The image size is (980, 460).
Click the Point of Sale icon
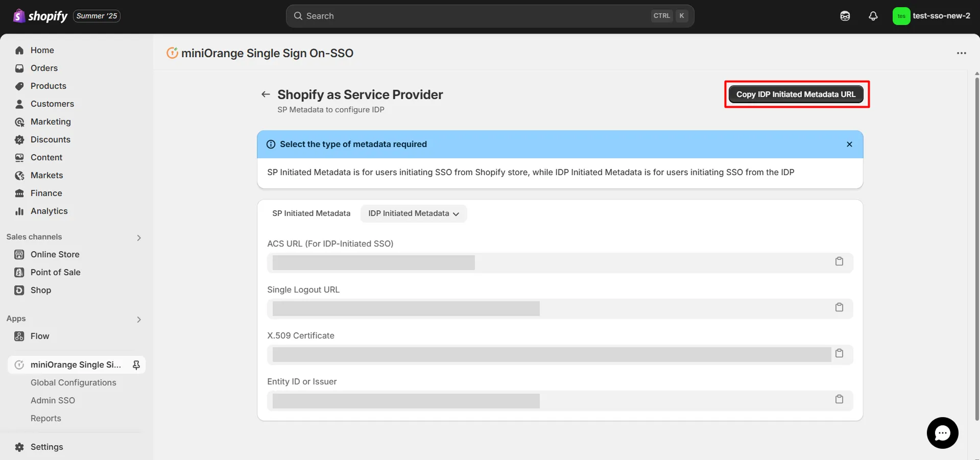pos(19,272)
